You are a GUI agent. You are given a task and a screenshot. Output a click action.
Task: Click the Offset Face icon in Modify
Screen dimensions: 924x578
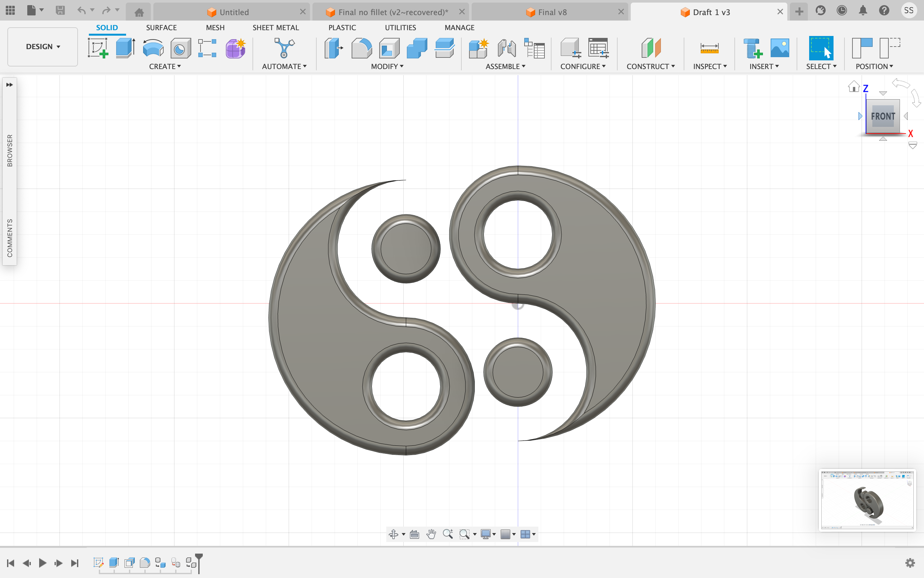click(x=444, y=48)
